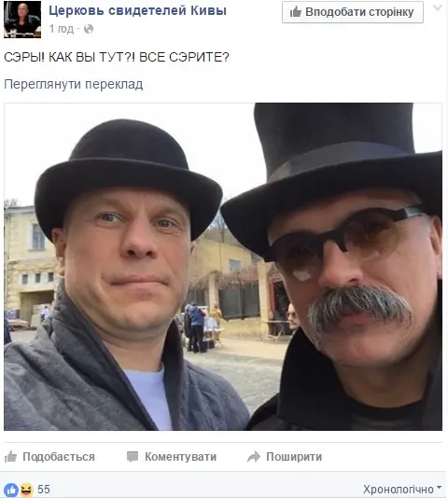Click the arrow next to Хронологічно
This screenshot has height=498, width=448.
point(439,487)
